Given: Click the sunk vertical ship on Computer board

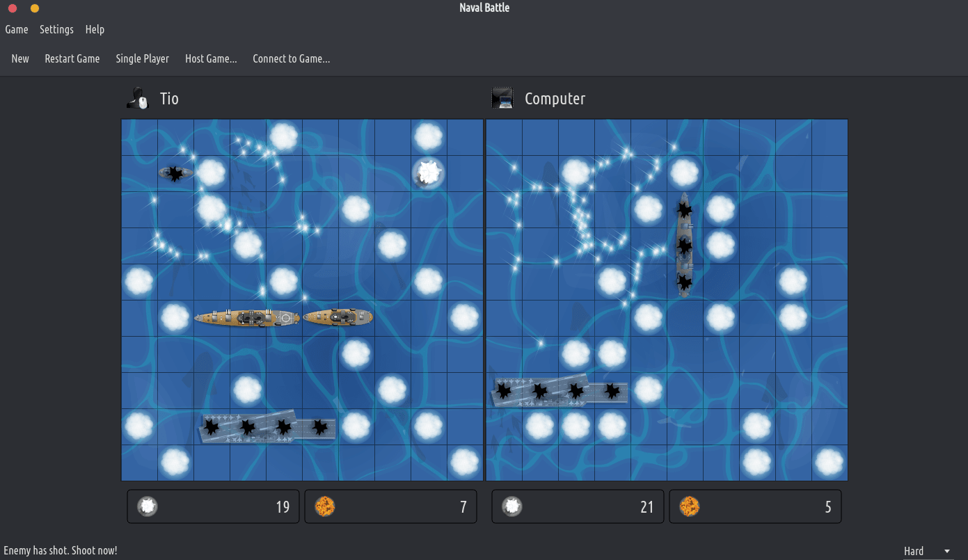Looking at the screenshot, I should coord(685,246).
